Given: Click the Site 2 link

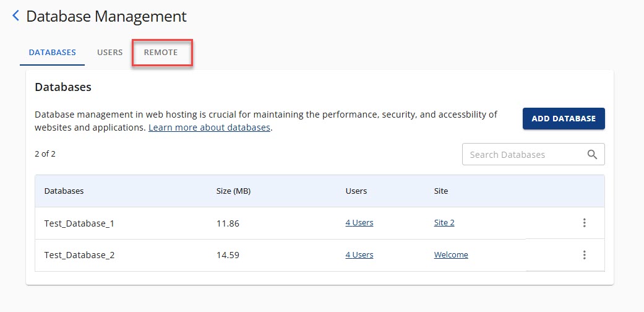Looking at the screenshot, I should click(x=444, y=223).
